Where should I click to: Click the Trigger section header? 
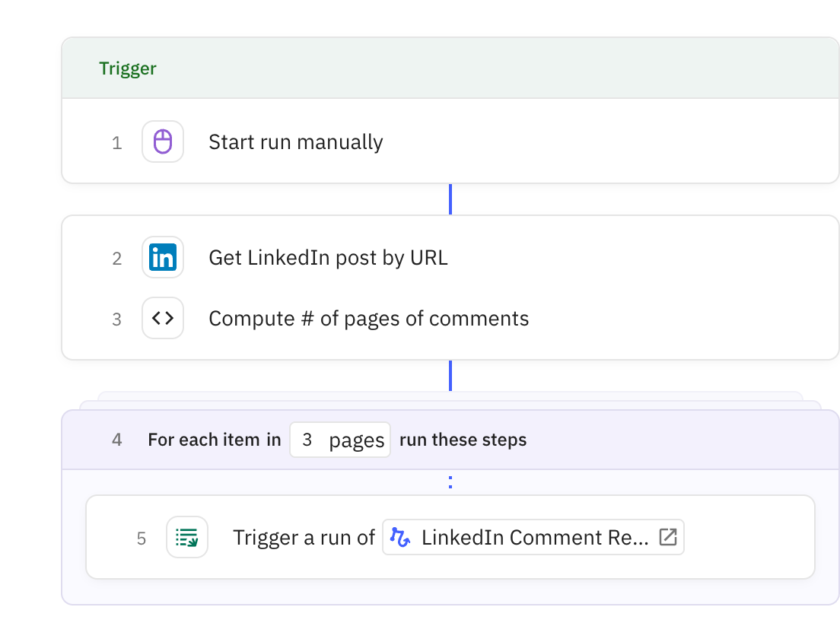click(128, 68)
